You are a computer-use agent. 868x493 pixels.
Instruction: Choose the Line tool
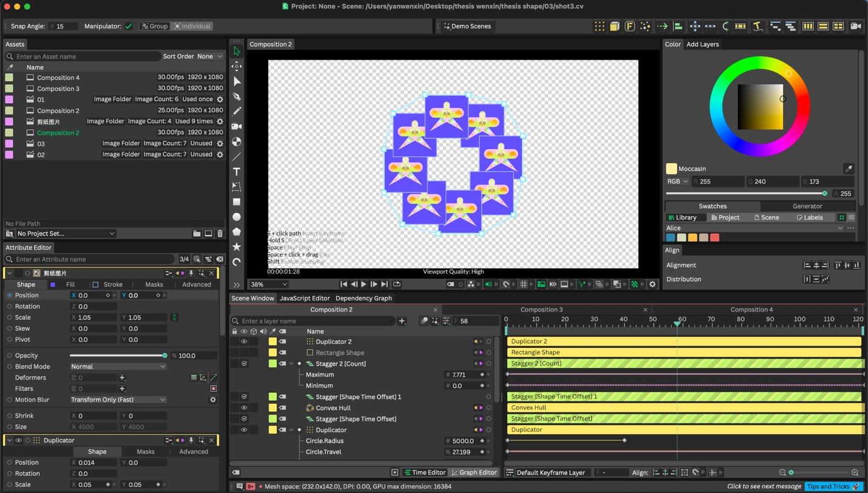[x=237, y=157]
